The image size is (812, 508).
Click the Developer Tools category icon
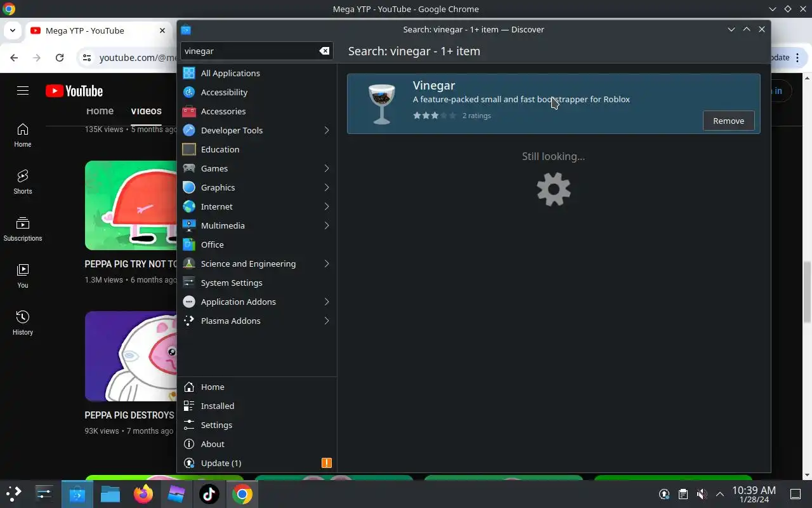(188, 130)
